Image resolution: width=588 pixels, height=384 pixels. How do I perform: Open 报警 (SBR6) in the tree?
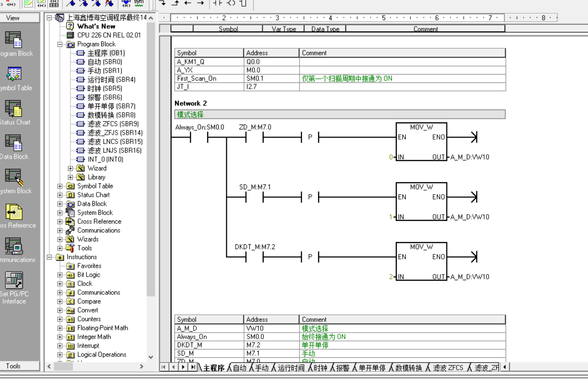click(x=104, y=97)
